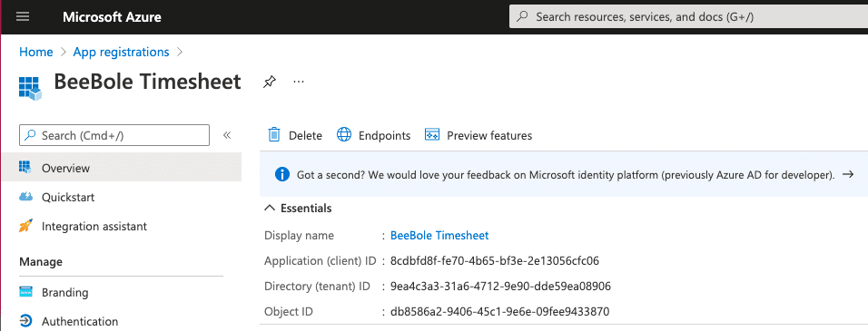Click the Display name label
The width and height of the screenshot is (868, 331).
pos(300,236)
